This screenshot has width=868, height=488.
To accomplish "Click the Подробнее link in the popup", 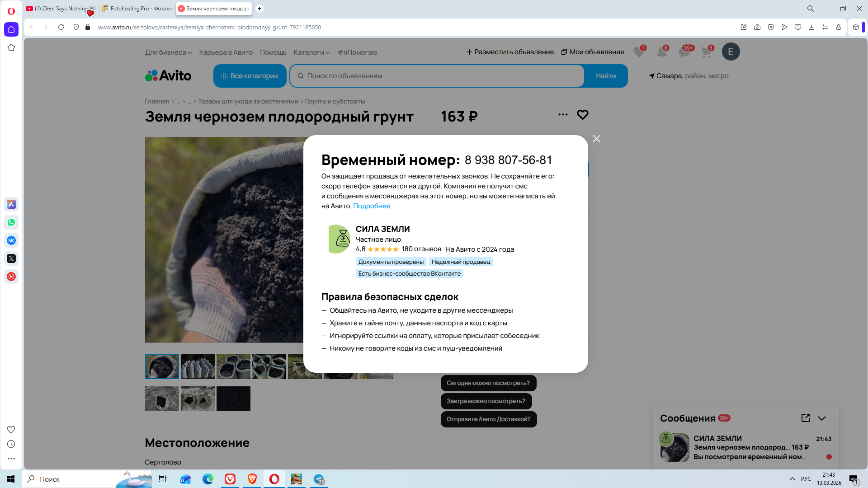I will (371, 206).
